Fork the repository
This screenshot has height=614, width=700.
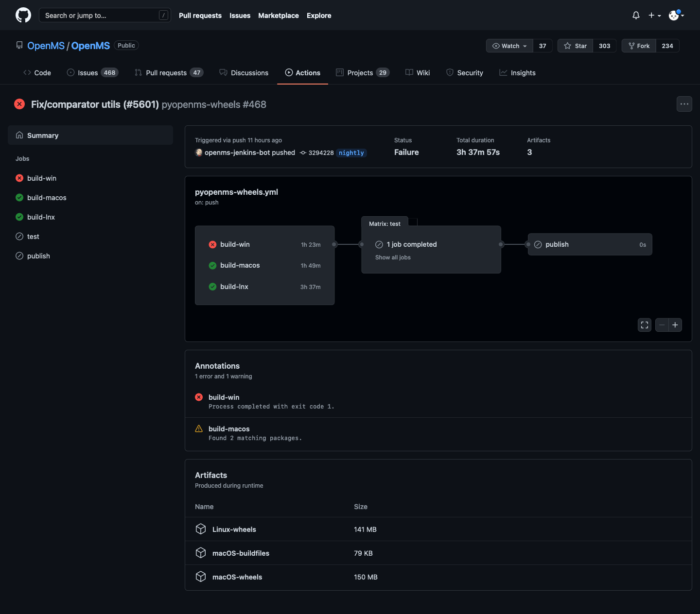(x=639, y=46)
